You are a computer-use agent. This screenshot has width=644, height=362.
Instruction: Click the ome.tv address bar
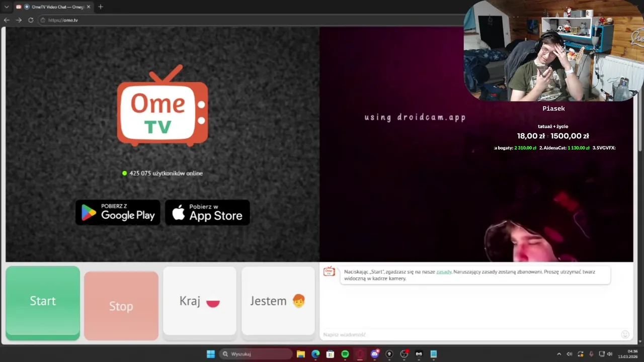[252, 20]
